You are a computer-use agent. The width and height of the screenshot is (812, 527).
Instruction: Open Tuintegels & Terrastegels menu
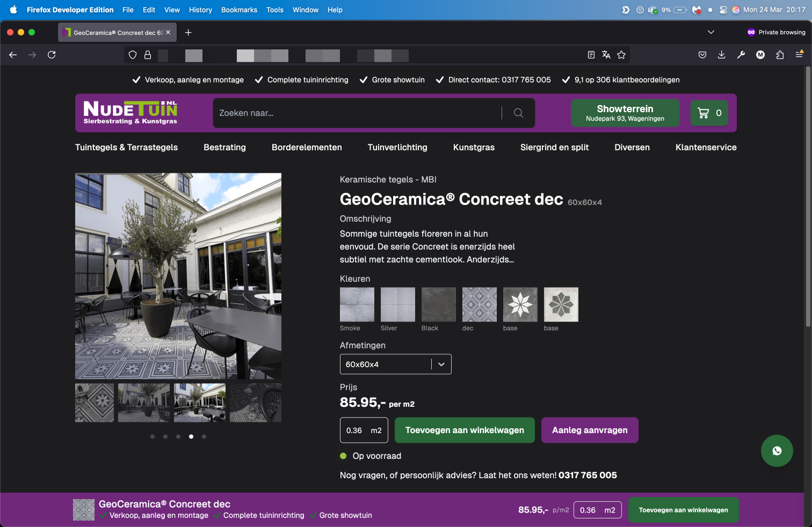[x=126, y=148]
